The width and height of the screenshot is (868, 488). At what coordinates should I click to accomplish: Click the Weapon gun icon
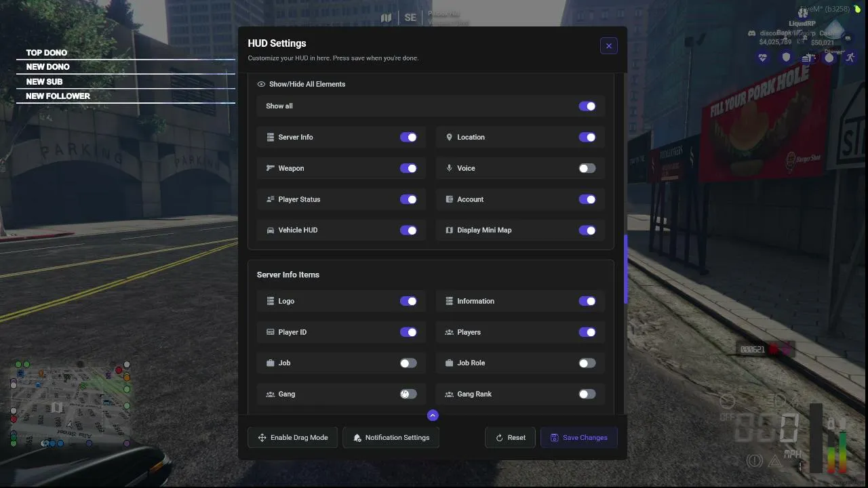(x=271, y=168)
